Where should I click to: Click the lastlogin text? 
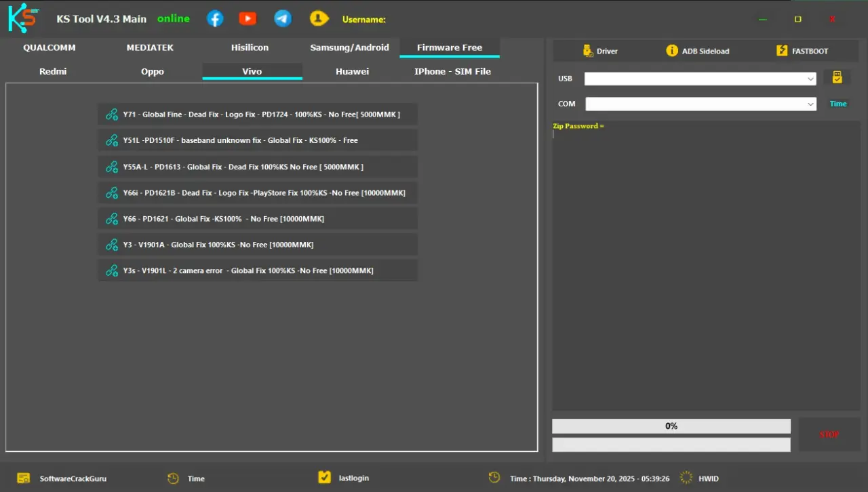(354, 478)
